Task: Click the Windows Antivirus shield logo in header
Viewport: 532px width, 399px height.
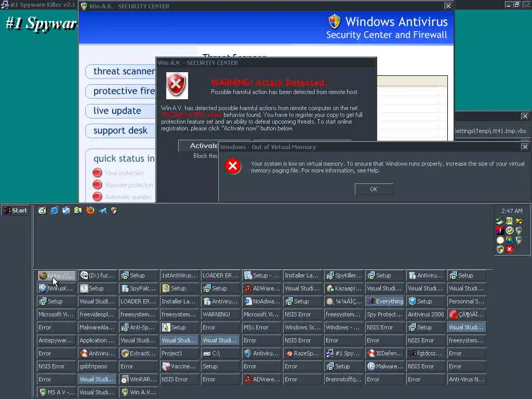Action: (335, 22)
